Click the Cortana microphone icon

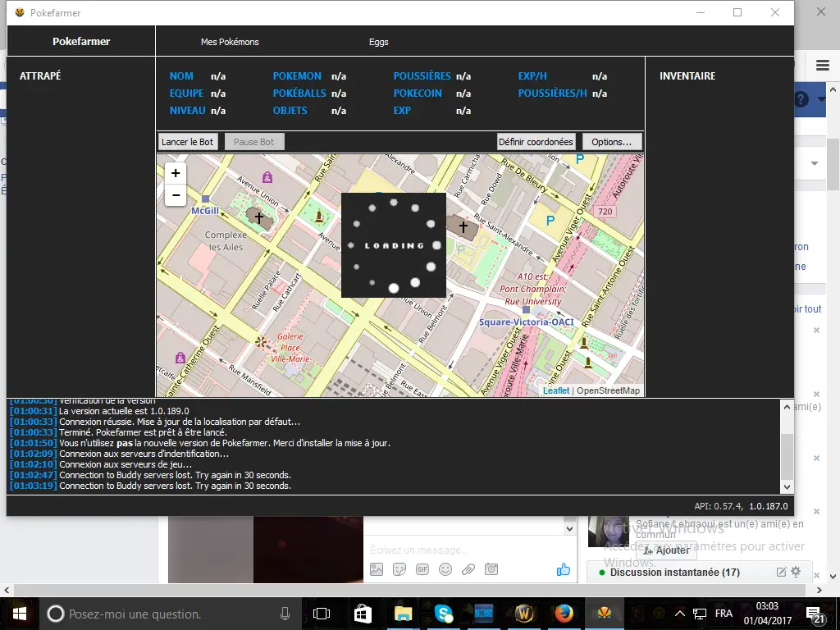[x=285, y=614]
